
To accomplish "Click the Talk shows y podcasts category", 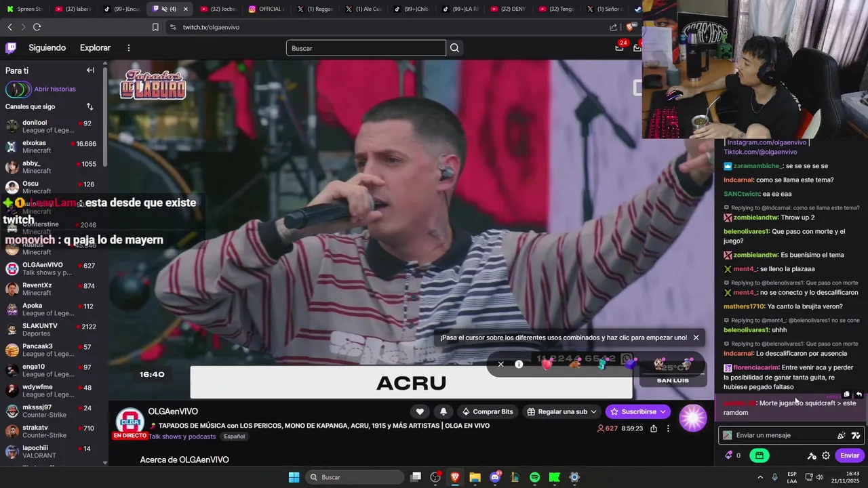I will [x=183, y=436].
